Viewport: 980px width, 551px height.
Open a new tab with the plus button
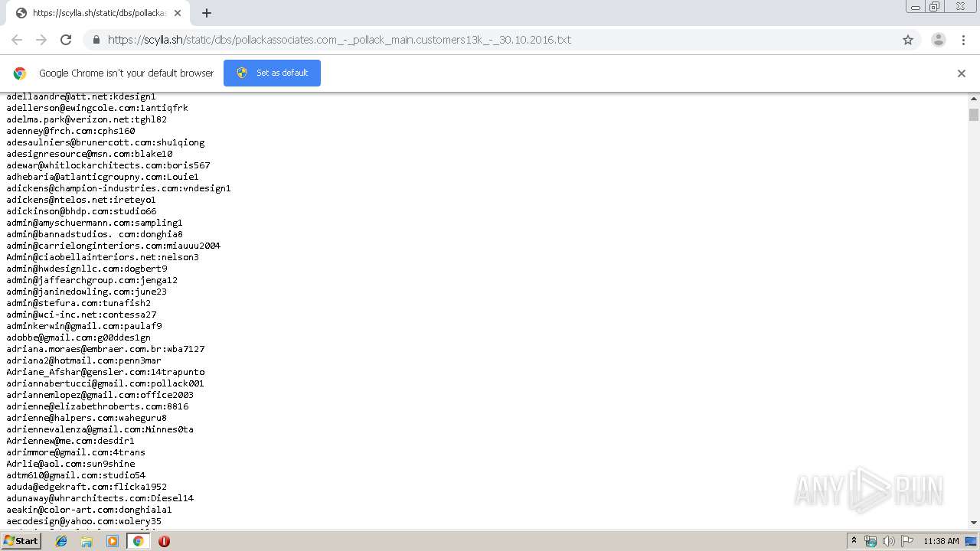207,13
